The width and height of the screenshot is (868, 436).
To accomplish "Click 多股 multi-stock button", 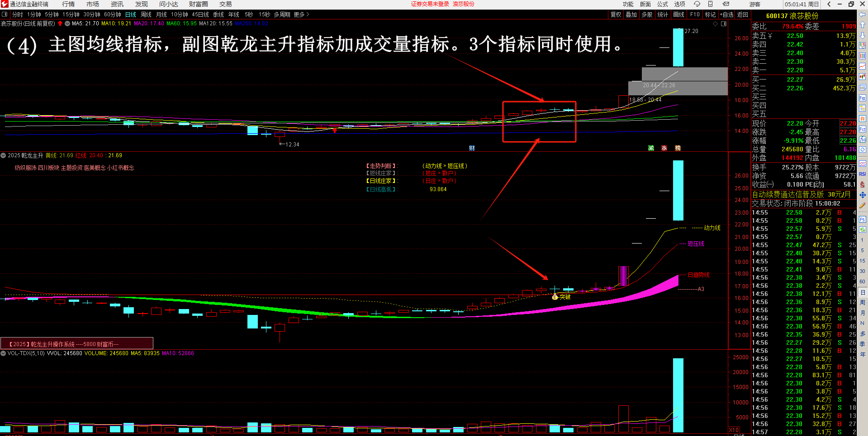I will [647, 14].
